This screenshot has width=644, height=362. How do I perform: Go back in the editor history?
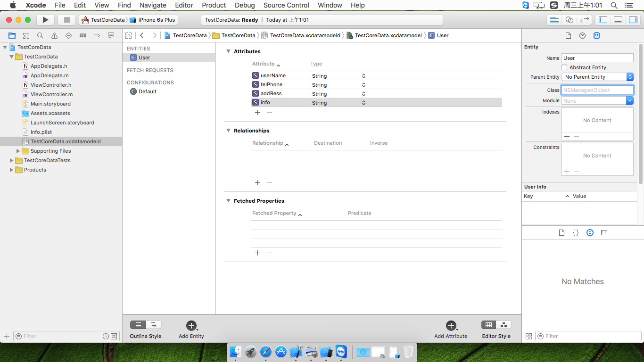point(142,35)
